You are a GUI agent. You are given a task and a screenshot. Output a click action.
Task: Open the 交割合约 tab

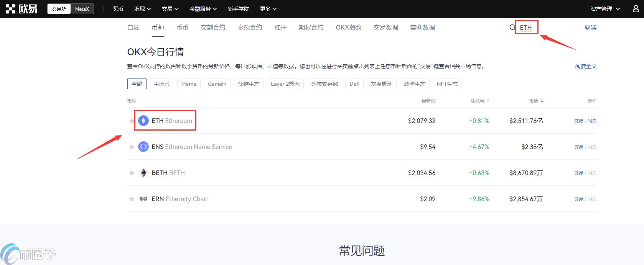[213, 28]
